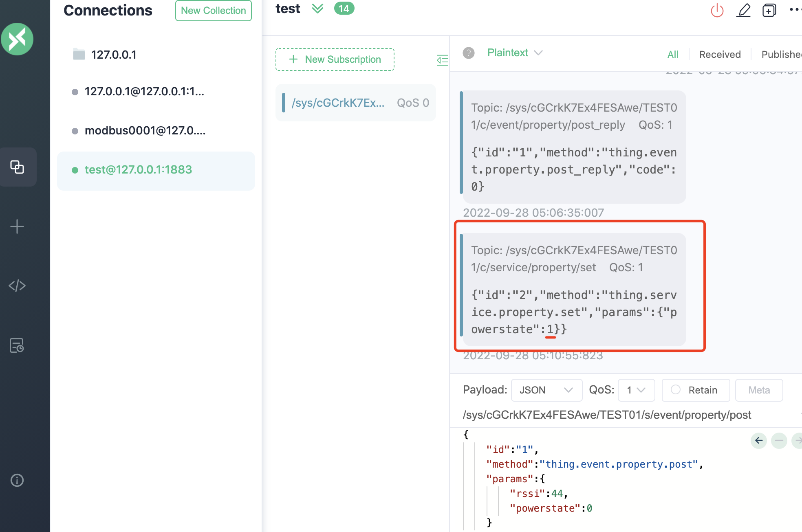Disconnect using the red power icon
The height and width of the screenshot is (532, 802).
click(x=717, y=10)
